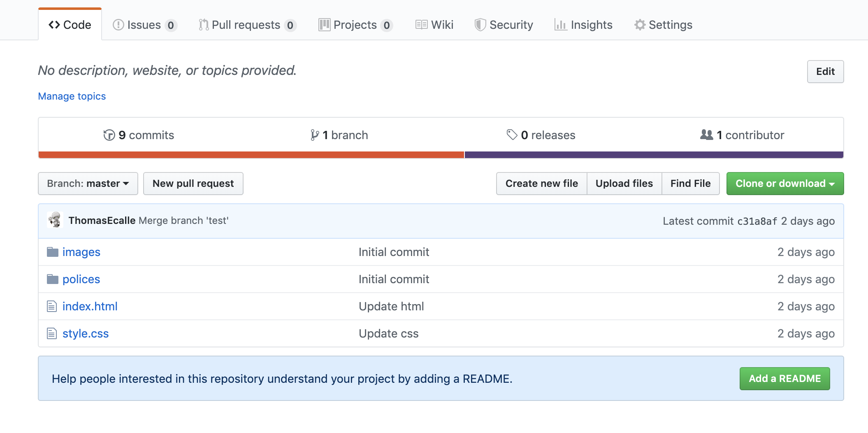This screenshot has width=868, height=433.
Task: Click the branch fork icon
Action: pyautogui.click(x=315, y=135)
